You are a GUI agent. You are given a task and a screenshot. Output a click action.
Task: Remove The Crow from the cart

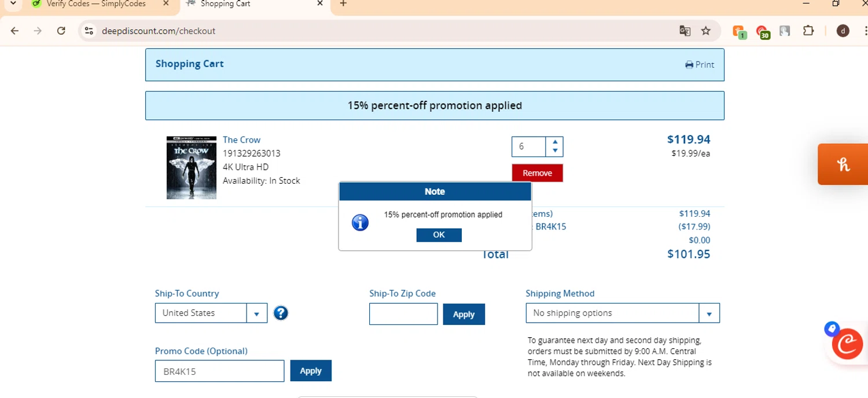(x=537, y=173)
